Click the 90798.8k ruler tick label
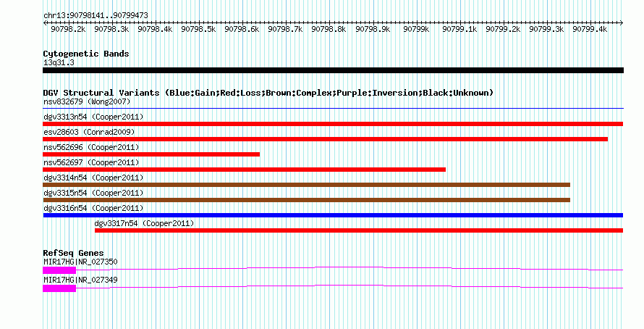The image size is (644, 329). point(329,29)
